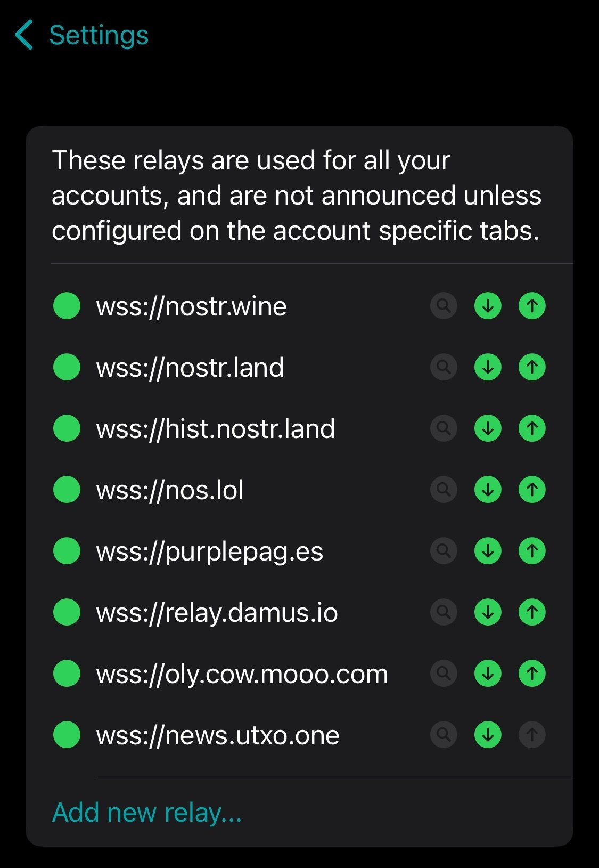Tap upload arrow for wss://relay.damus.io
Screen dimensions: 599x868
(x=532, y=612)
